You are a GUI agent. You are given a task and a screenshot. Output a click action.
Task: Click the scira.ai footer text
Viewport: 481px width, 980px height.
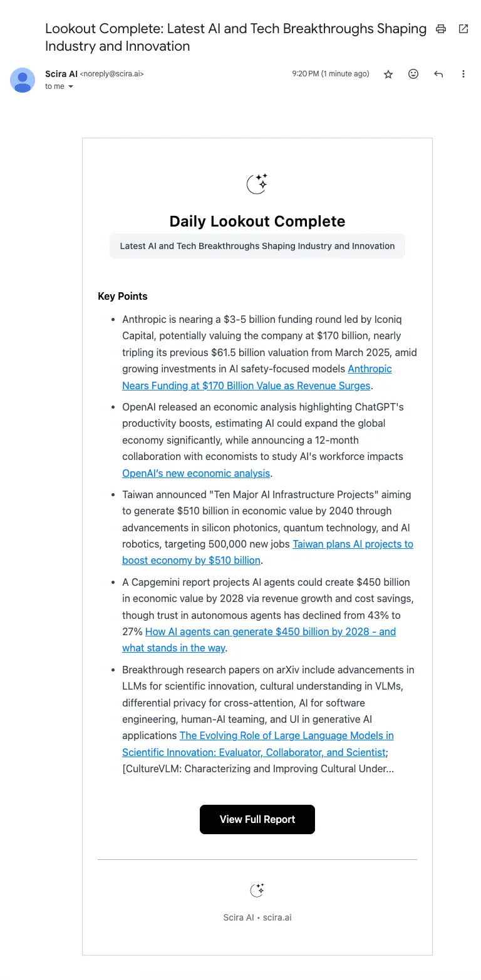point(277,917)
